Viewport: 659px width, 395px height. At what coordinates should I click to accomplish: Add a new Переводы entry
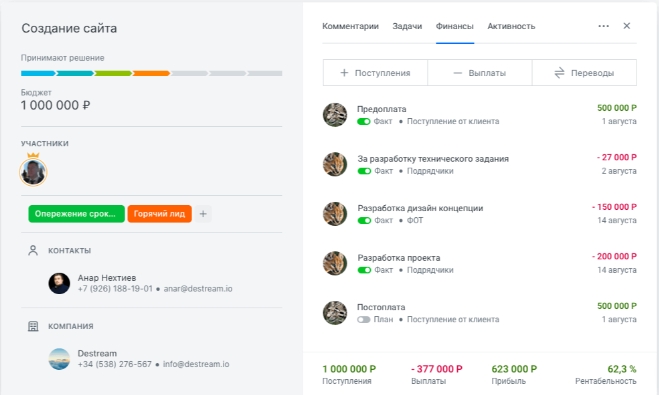(x=584, y=73)
